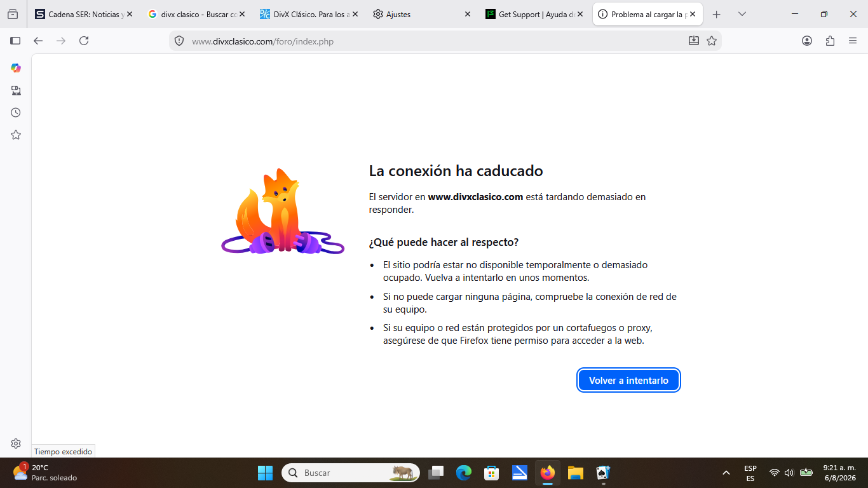Reload the current page
Viewport: 868px width, 488px height.
(84, 41)
